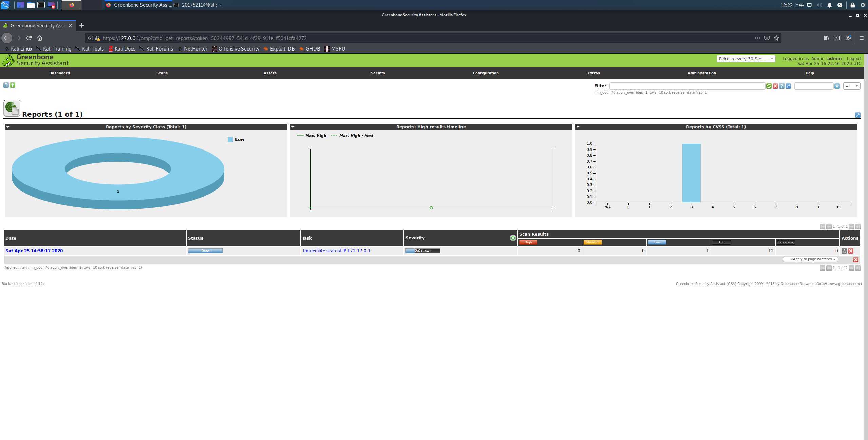The height and width of the screenshot is (440, 868).
Task: Launch terminal from the top panel
Action: coord(41,5)
